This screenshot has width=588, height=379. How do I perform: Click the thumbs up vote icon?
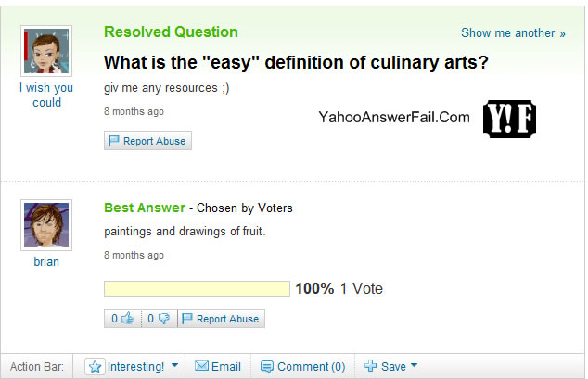tap(127, 319)
